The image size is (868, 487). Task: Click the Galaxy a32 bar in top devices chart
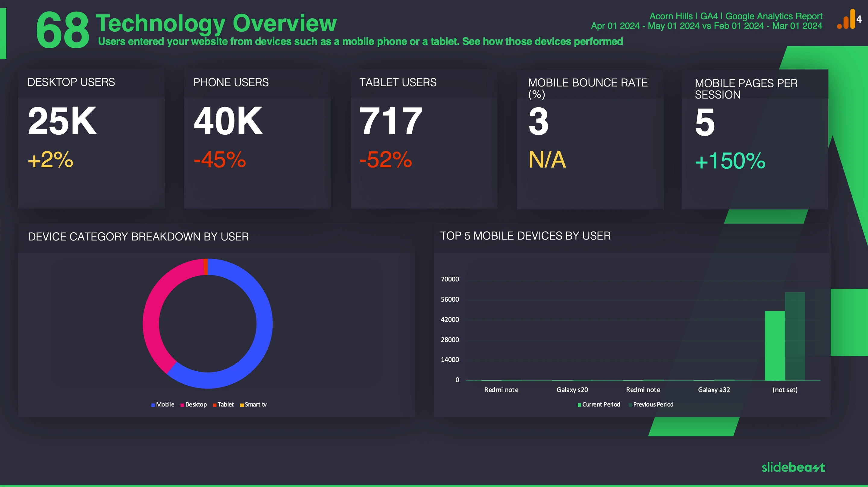(x=714, y=379)
